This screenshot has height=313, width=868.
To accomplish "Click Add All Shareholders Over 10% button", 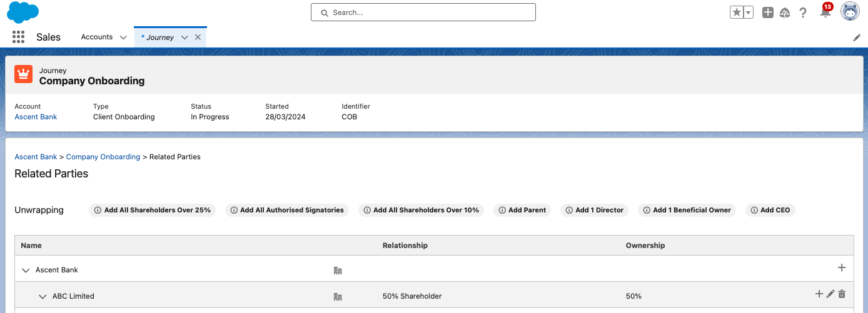I will point(421,211).
